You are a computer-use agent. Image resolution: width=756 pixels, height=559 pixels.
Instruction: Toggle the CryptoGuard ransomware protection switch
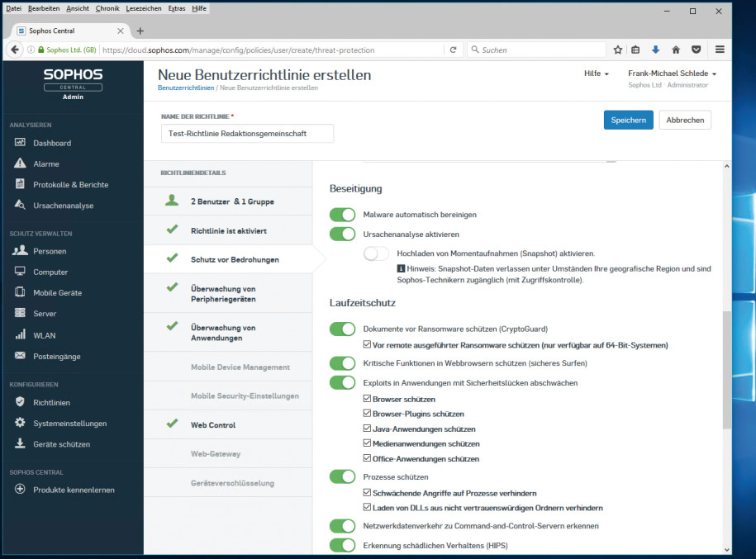[342, 329]
